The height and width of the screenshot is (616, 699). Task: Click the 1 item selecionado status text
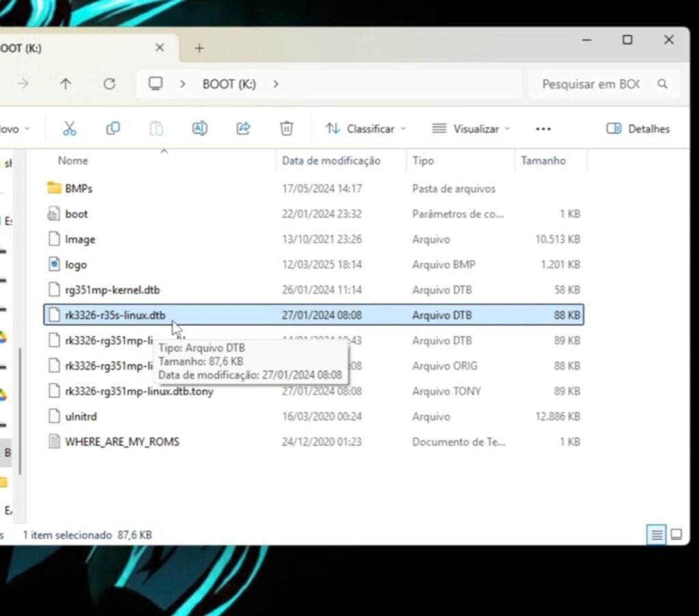tap(68, 535)
